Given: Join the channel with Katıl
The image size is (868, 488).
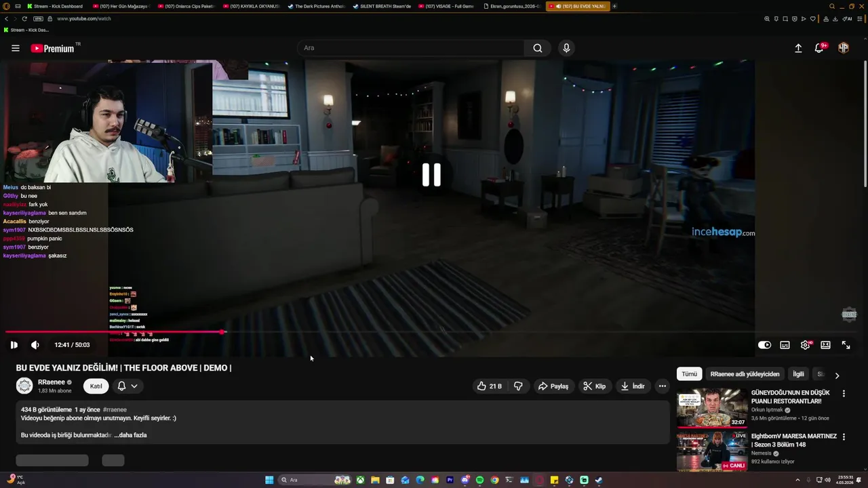Looking at the screenshot, I should pos(96,386).
